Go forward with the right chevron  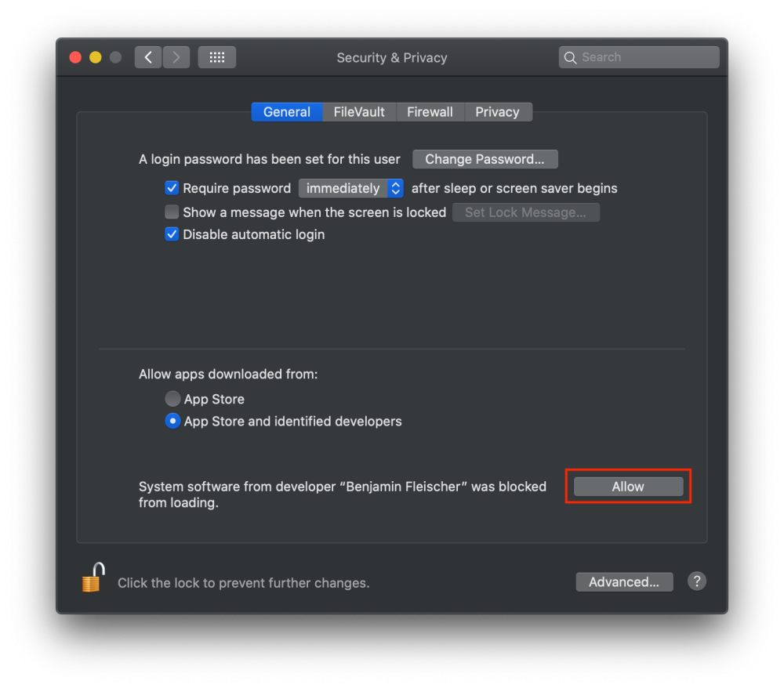click(176, 57)
